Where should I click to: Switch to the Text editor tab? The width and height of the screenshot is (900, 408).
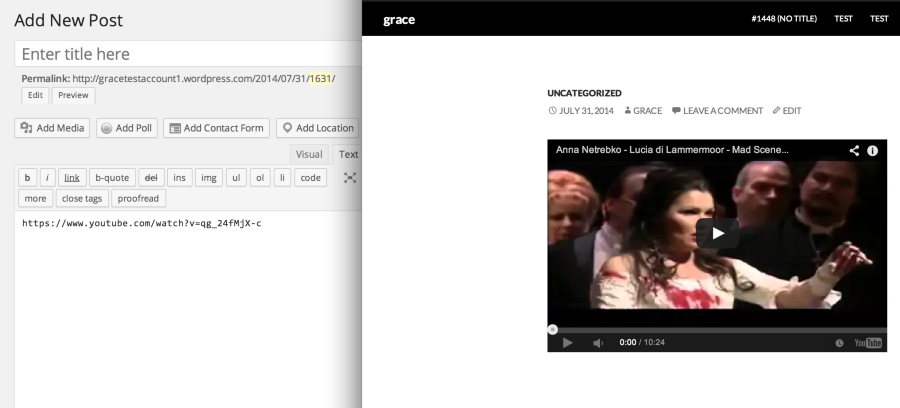pyautogui.click(x=348, y=154)
